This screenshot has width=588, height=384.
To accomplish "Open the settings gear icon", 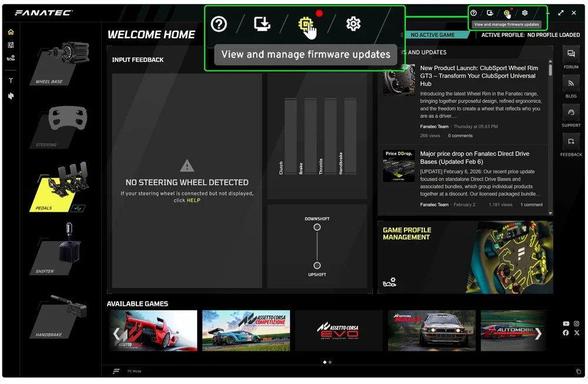I will [524, 13].
